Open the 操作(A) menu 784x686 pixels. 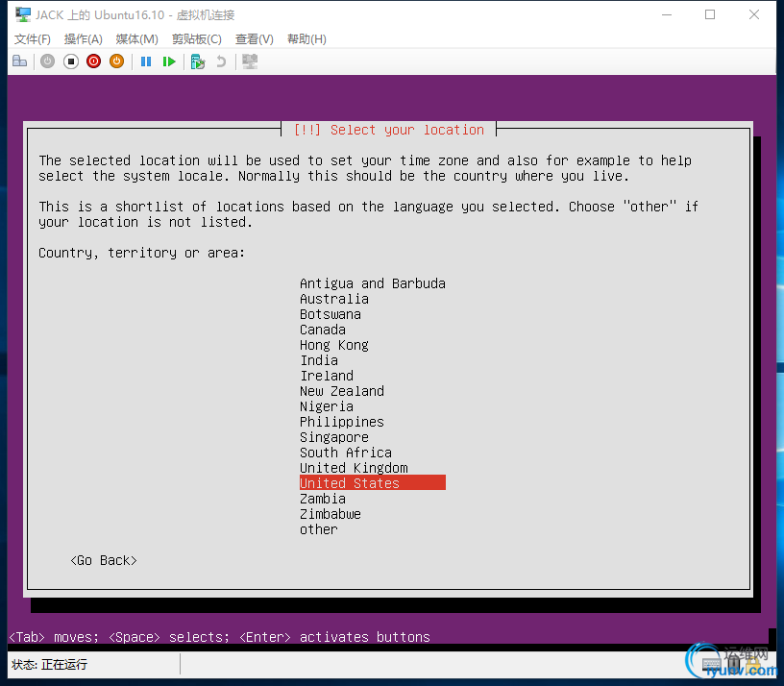(x=83, y=39)
